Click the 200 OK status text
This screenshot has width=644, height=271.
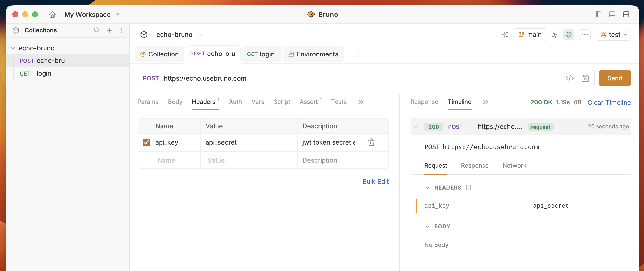(541, 102)
